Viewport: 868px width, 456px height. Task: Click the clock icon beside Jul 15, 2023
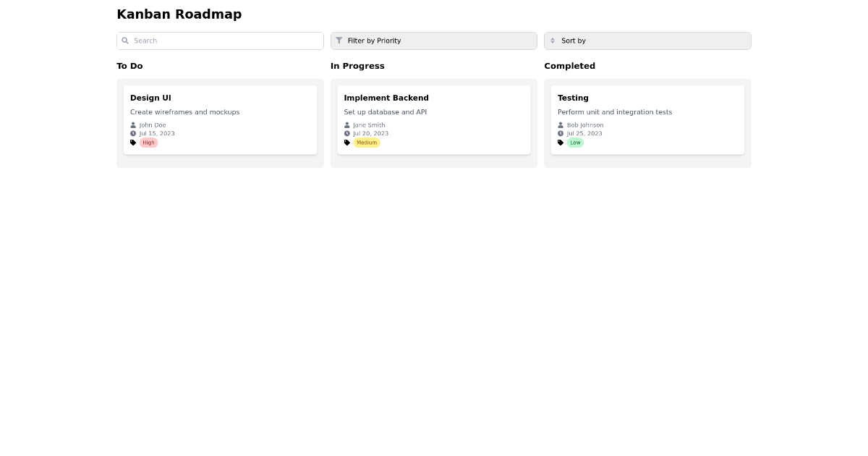click(133, 133)
